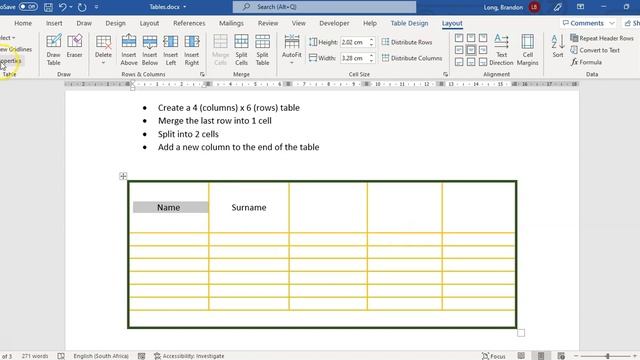Set alignment to Align Top Left

pos(459,38)
